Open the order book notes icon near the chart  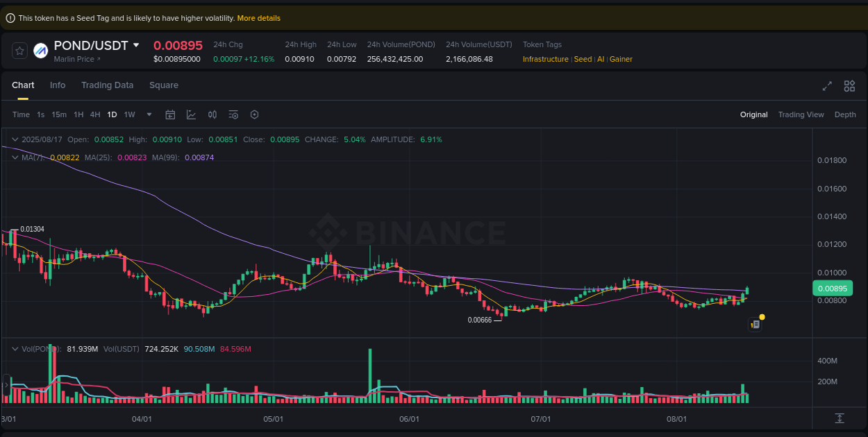pos(755,324)
